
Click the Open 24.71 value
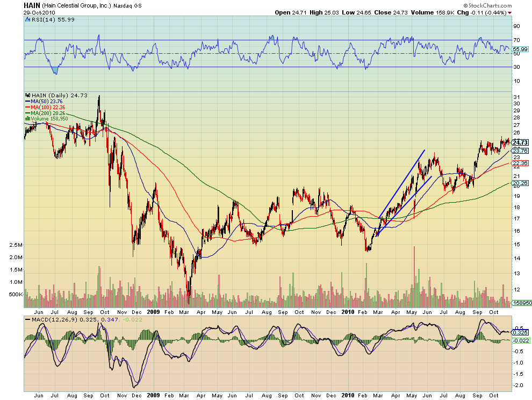(x=291, y=12)
